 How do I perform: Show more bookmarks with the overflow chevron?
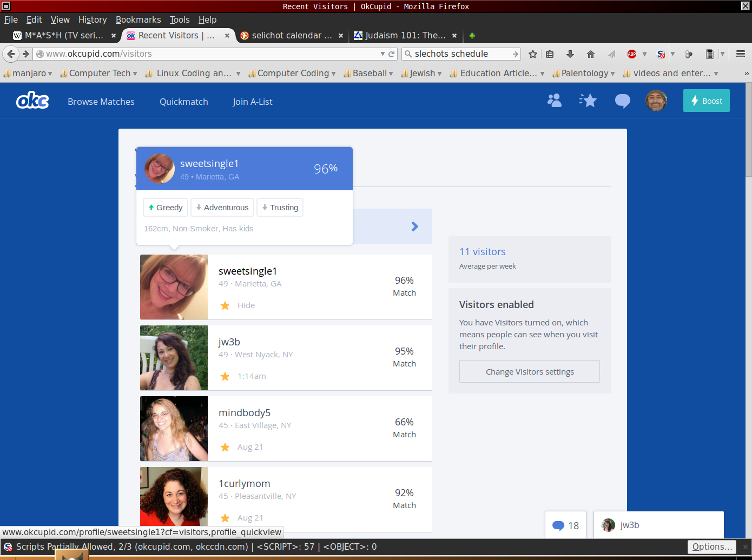click(x=747, y=74)
